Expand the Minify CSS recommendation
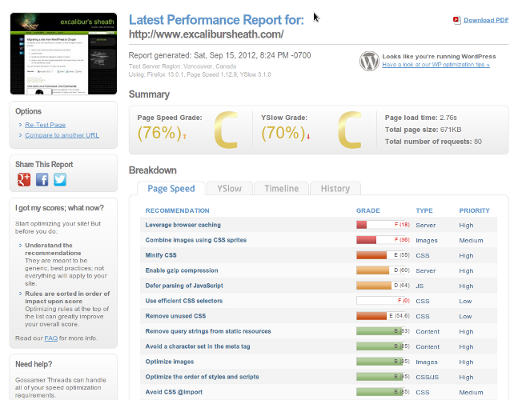518x400 pixels. click(x=318, y=255)
